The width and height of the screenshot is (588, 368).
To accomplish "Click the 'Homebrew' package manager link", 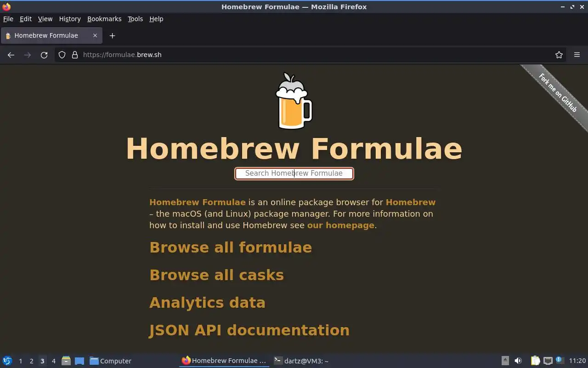I will click(x=411, y=202).
